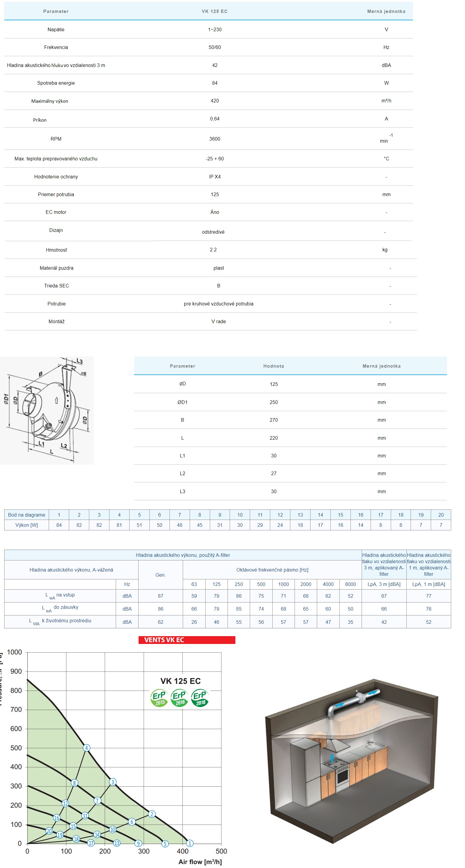
Task: Click the "Trieda SEC" parameter row
Action: [57, 286]
